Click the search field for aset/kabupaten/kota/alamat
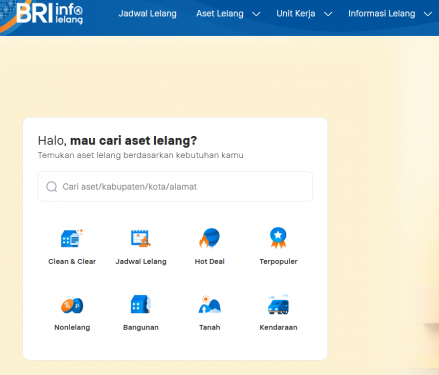Viewport: 439px width, 375px height. point(175,186)
